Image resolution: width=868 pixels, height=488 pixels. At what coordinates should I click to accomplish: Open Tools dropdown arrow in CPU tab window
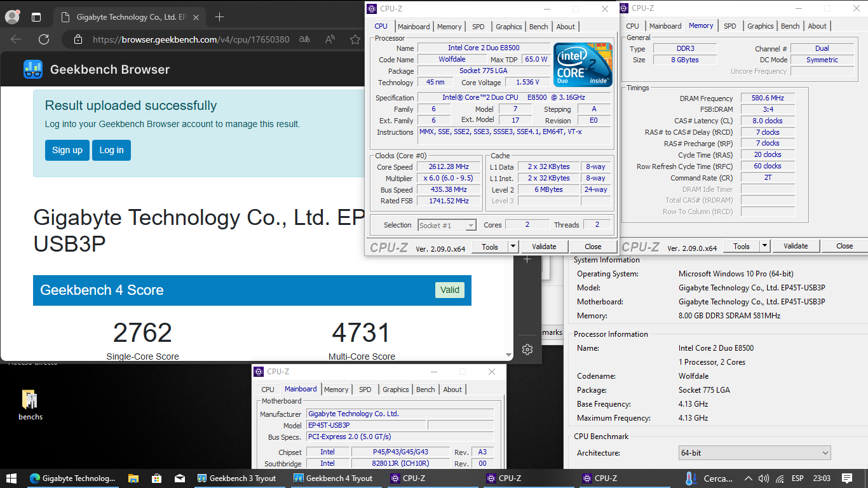tap(513, 247)
